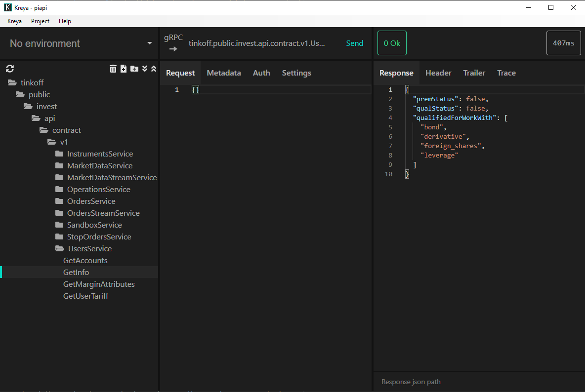Collapse all tree nodes with double-up chevron
Image resolution: width=585 pixels, height=392 pixels.
154,69
